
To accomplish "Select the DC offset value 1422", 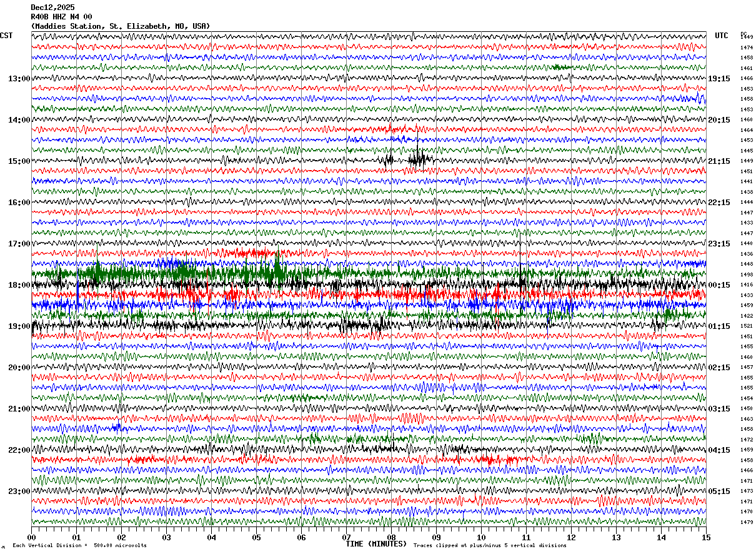I will pyautogui.click(x=747, y=316).
